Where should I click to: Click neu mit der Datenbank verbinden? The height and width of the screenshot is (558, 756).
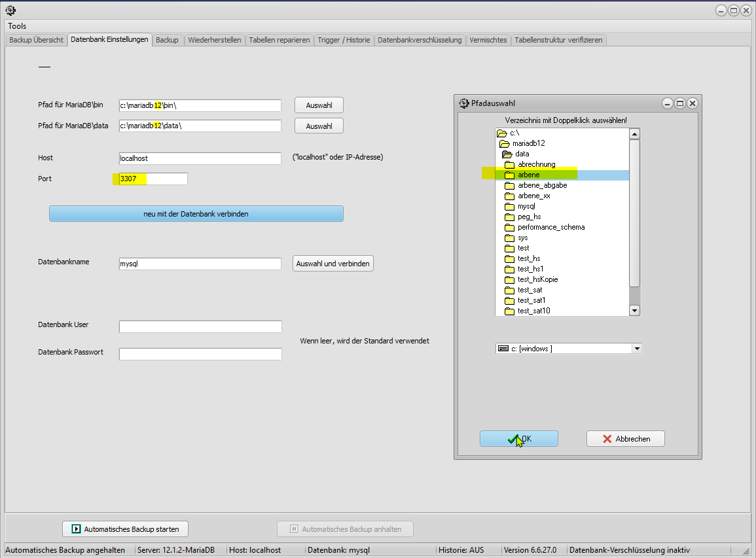point(196,213)
